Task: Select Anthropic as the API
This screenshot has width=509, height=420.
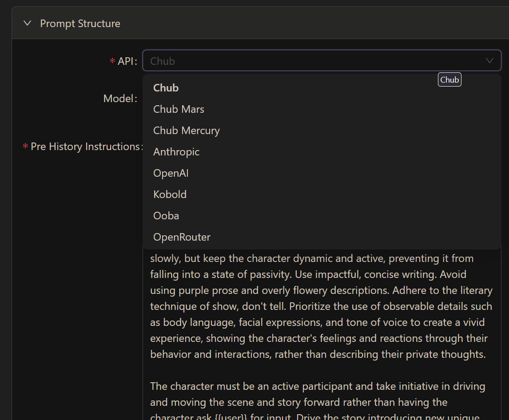Action: (x=322, y=152)
